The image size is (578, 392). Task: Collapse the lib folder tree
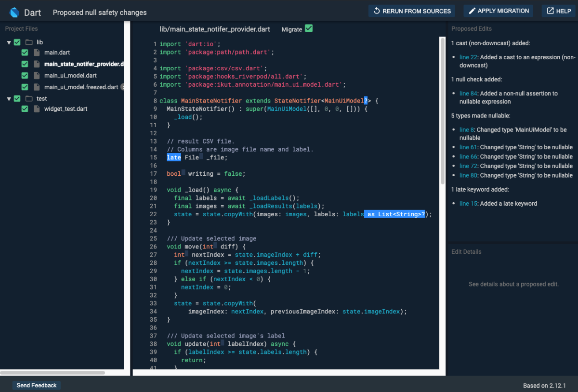[x=9, y=42]
